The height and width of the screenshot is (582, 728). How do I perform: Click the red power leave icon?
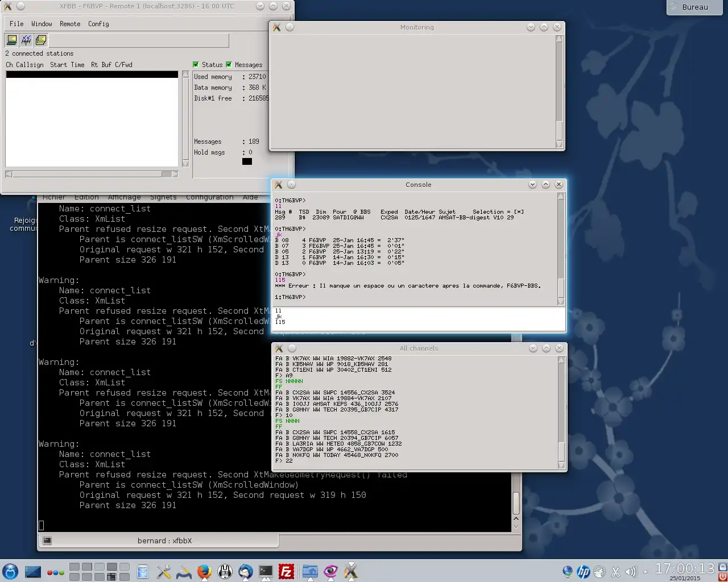pyautogui.click(x=723, y=576)
